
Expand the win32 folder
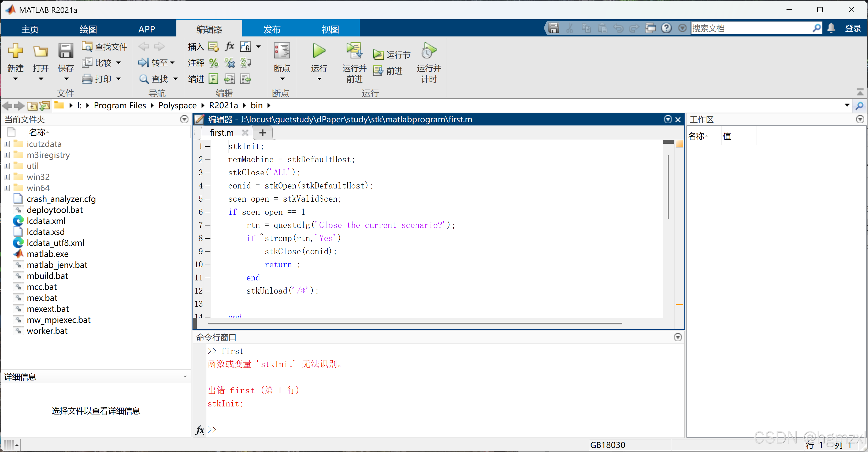[7, 177]
